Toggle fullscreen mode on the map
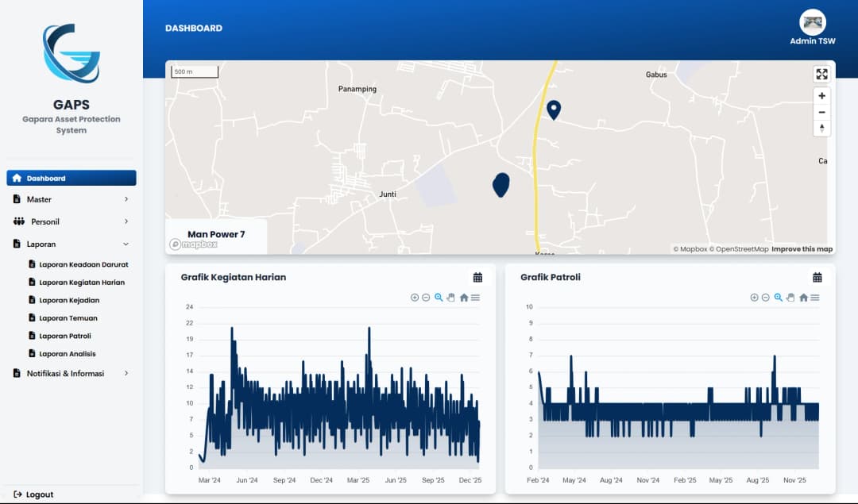The height and width of the screenshot is (504, 858). (821, 75)
